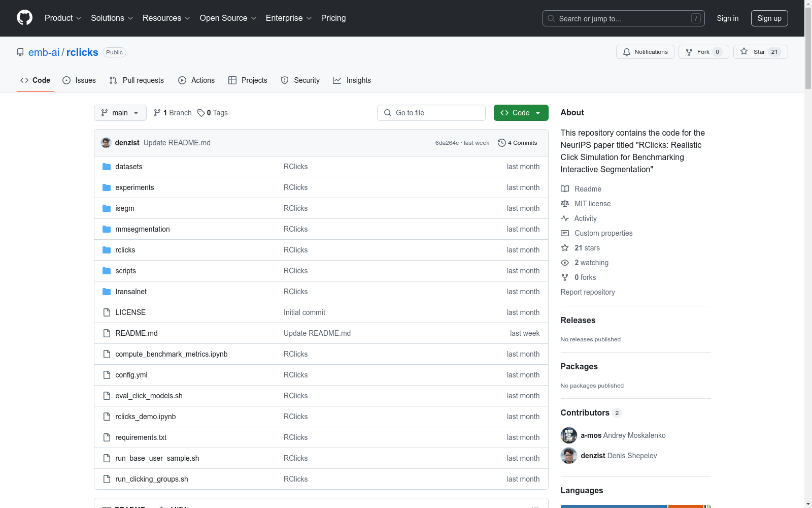Click the requirements.txt file icon
812x508 pixels.
coord(107,437)
